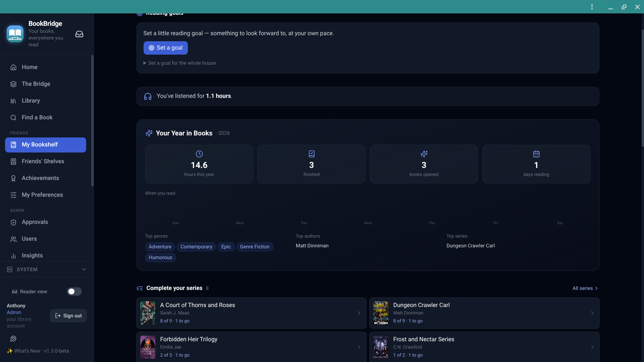Select the Epic genre tag
644x362 pixels.
pyautogui.click(x=226, y=247)
